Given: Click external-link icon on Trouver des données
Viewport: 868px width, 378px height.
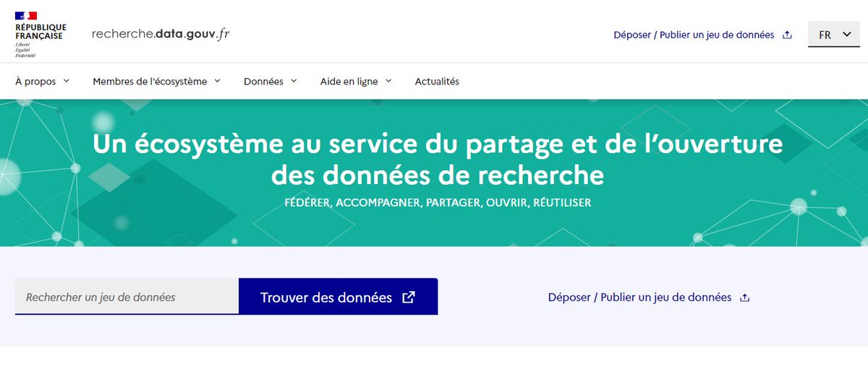Looking at the screenshot, I should point(409,297).
